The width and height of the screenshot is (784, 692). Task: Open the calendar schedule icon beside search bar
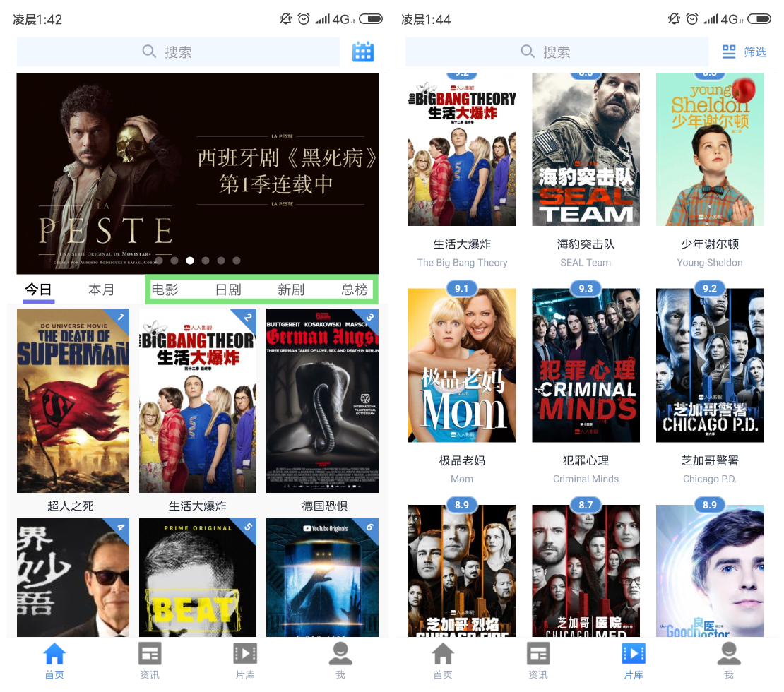363,52
